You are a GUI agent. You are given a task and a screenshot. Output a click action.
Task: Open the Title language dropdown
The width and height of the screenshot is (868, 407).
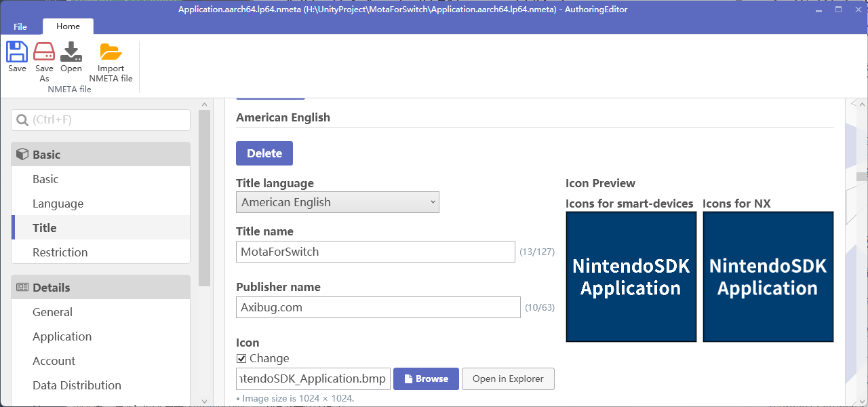[x=337, y=202]
